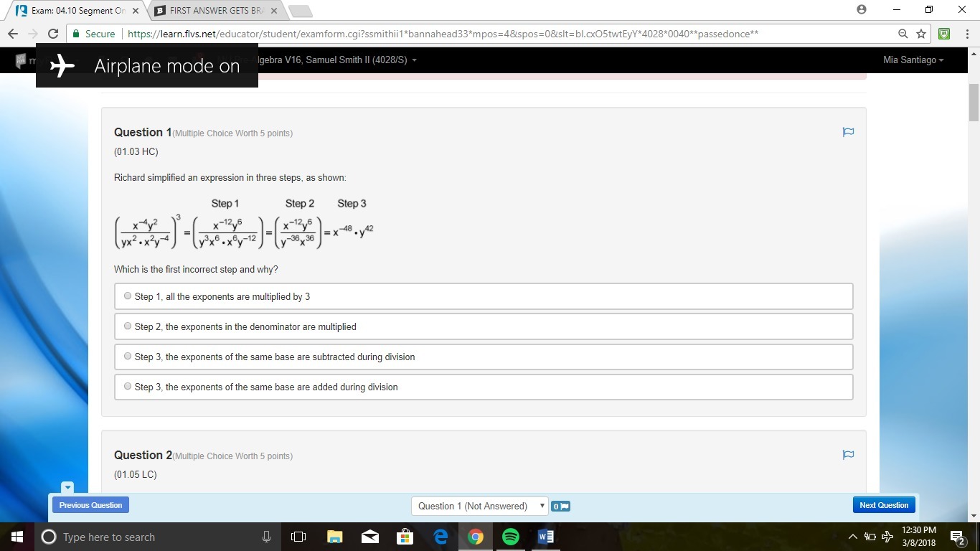The image size is (980, 551).
Task: Open the Windows Start menu
Action: point(17,537)
